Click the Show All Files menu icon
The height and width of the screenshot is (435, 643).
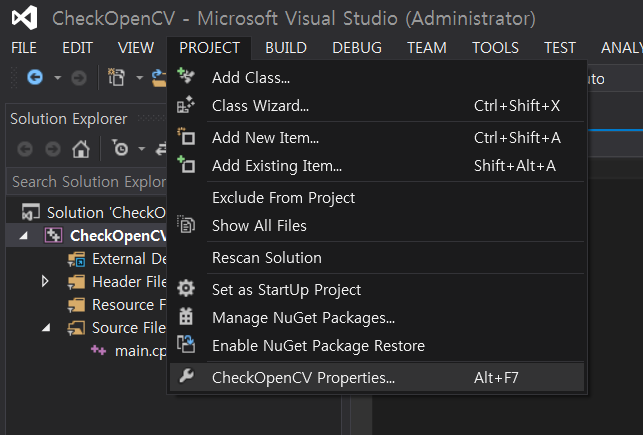[186, 224]
